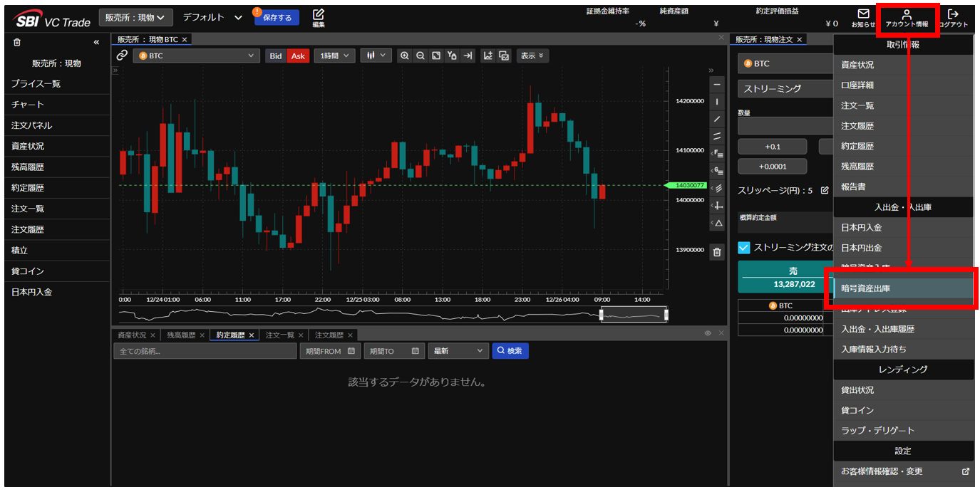Select the crosshair measure tool
The image size is (980, 492).
tap(717, 206)
